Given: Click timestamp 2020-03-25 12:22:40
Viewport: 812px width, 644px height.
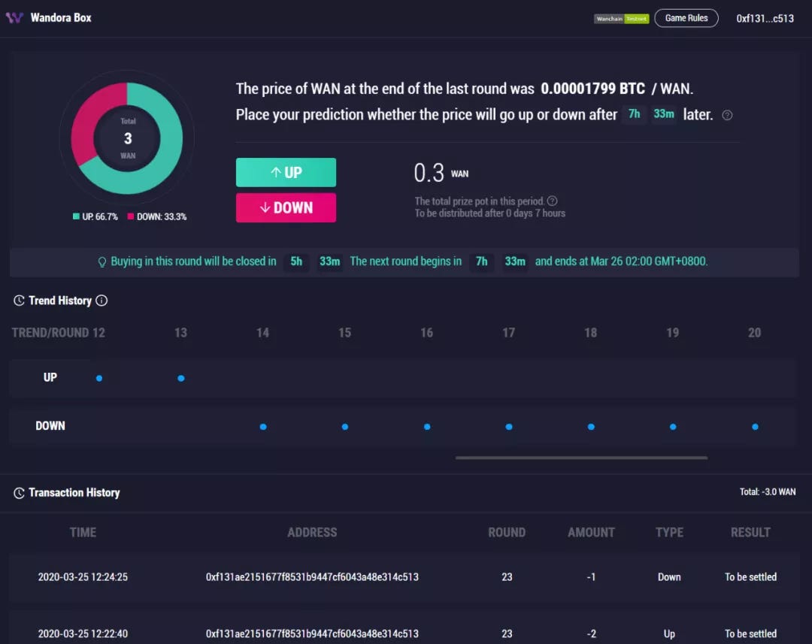Looking at the screenshot, I should 83,633.
